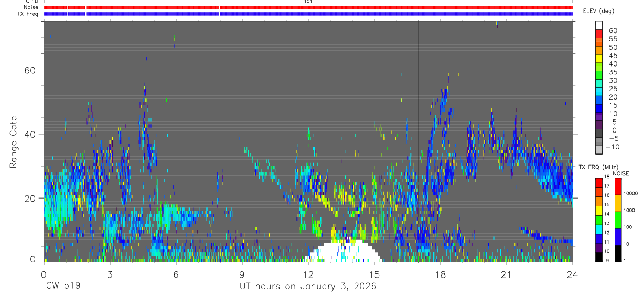
Task: Click NOISE legend value 100
Action: click(x=628, y=227)
